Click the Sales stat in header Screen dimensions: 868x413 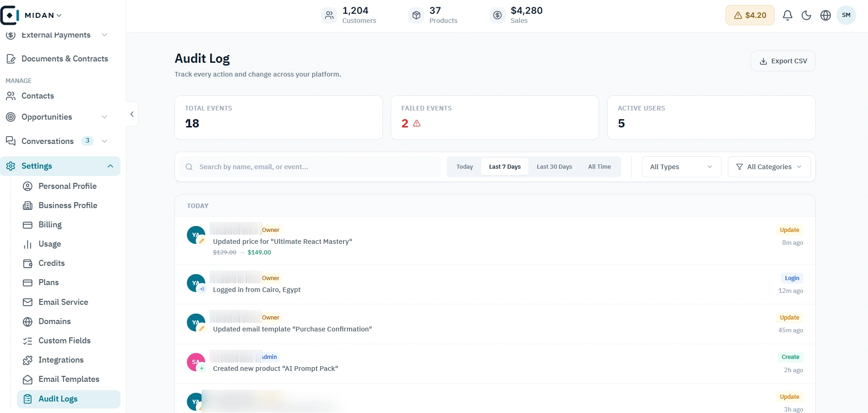(516, 15)
